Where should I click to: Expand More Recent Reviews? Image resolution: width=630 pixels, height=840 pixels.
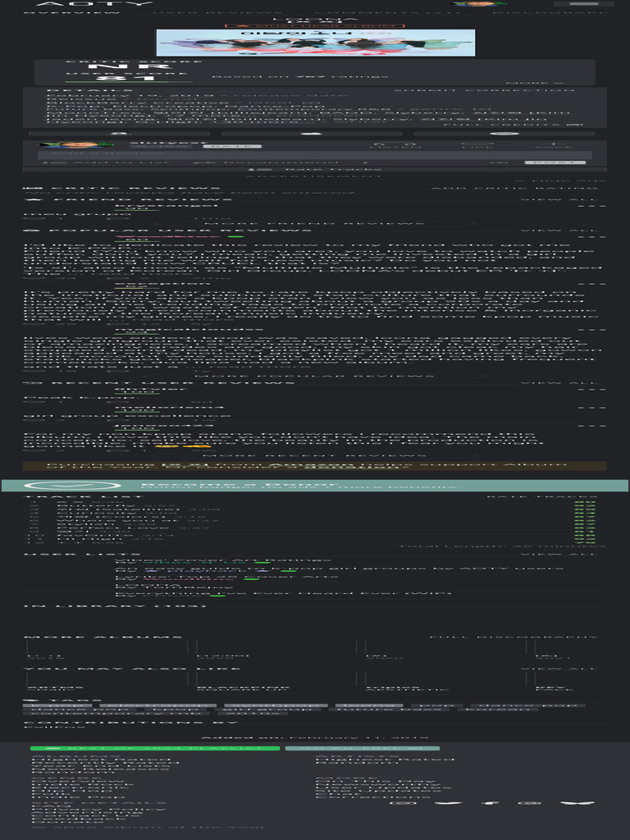315,454
